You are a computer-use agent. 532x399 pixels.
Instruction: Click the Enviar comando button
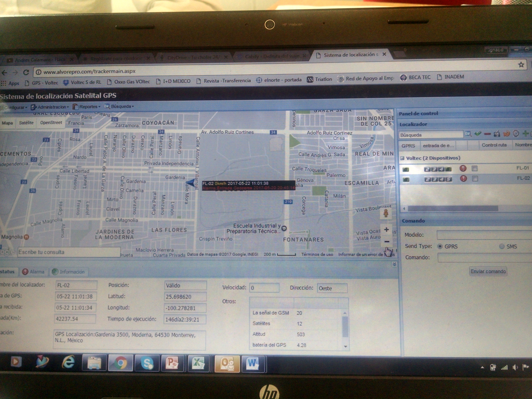(488, 271)
